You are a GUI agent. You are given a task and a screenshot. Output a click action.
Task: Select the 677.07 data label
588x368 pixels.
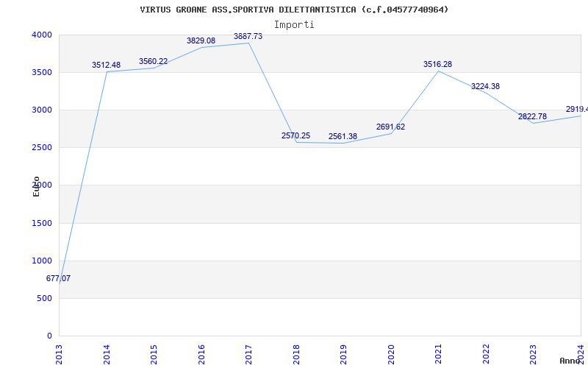tap(58, 279)
